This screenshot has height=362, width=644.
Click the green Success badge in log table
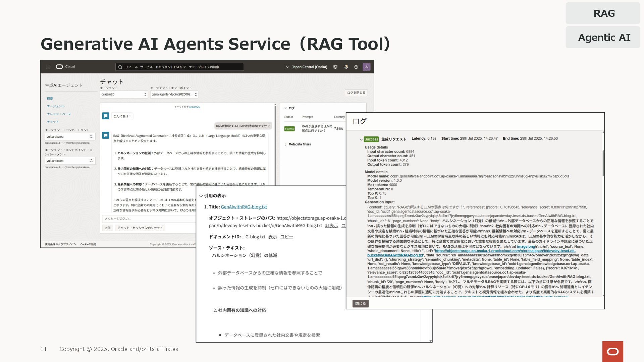[x=289, y=129]
